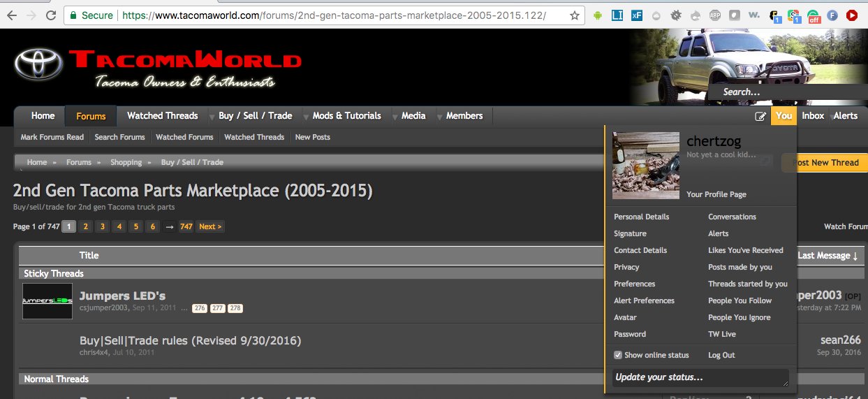
Task: Open Likes You've Received
Action: [746, 250]
